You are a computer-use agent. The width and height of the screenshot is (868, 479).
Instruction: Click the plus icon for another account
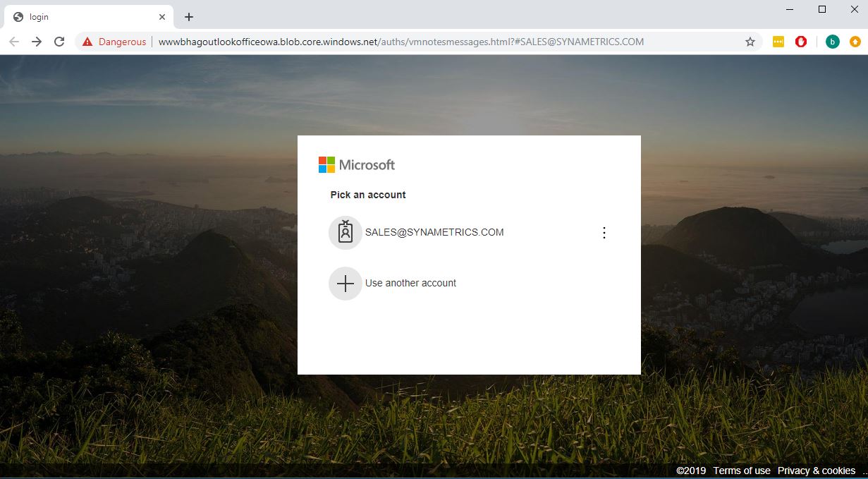pyautogui.click(x=346, y=284)
